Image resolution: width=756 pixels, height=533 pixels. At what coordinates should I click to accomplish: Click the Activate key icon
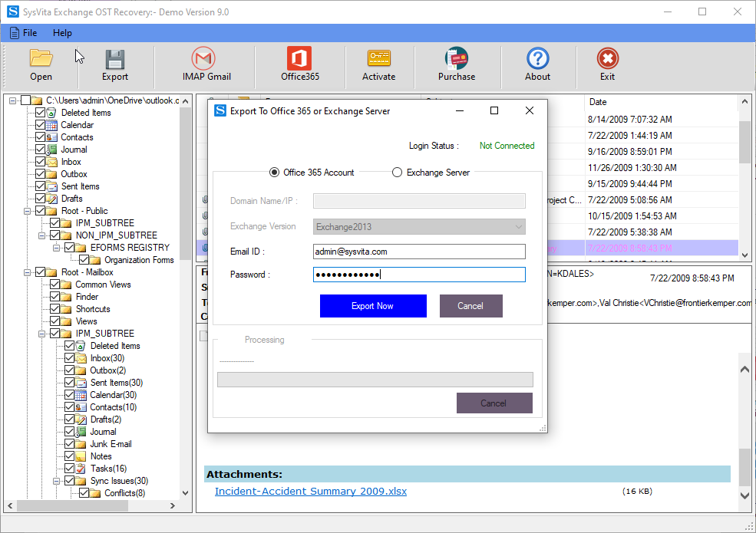click(378, 58)
